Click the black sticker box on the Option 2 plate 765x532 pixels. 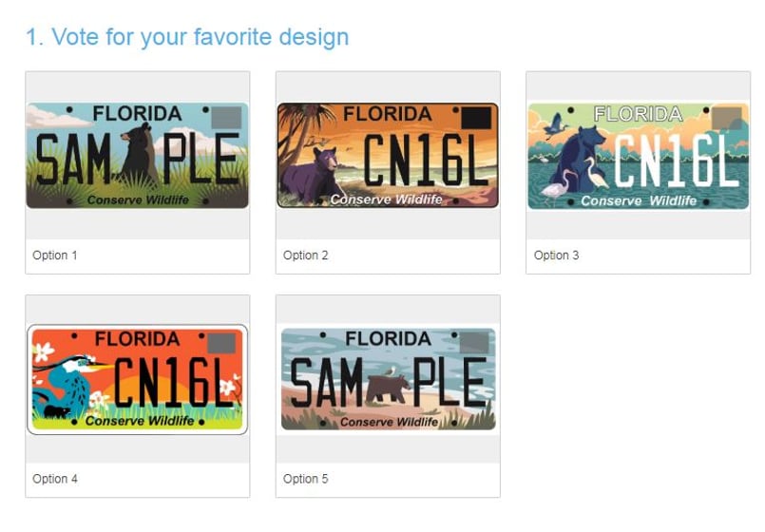tap(475, 119)
